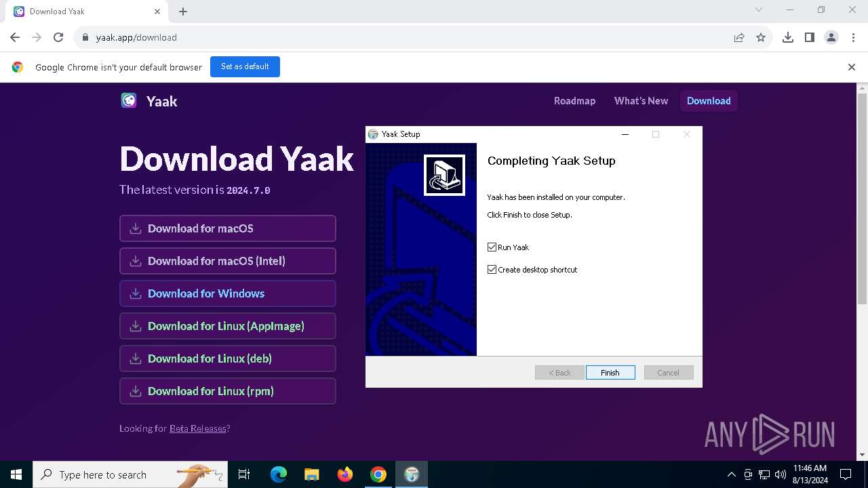This screenshot has height=488, width=868.
Task: Click Yaak Setup title bar icon
Action: click(373, 134)
